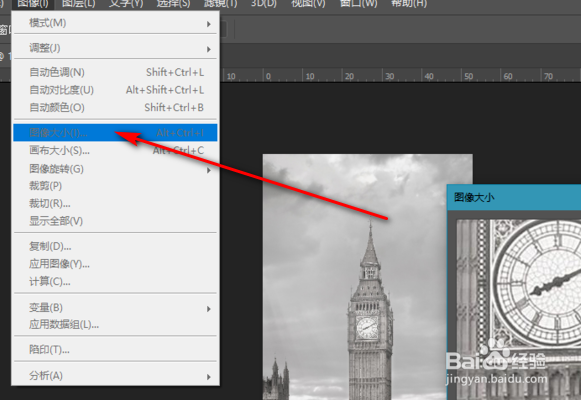Viewport: 581px width, 400px height.
Task: Open the 变量(B) submenu
Action: pos(115,308)
